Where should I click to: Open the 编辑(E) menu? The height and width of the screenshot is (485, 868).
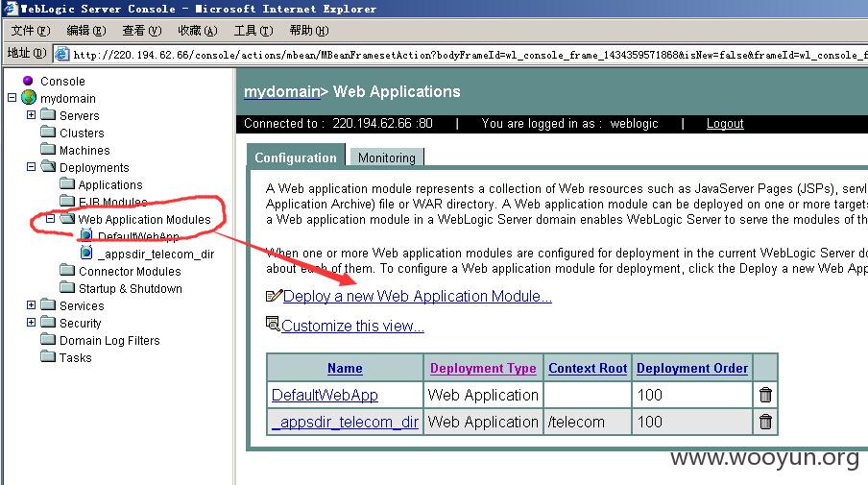coord(86,31)
